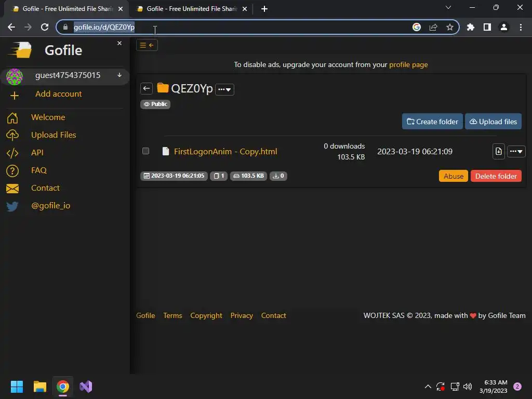Open the footer Terms link
Image resolution: width=532 pixels, height=399 pixels.
point(172,315)
